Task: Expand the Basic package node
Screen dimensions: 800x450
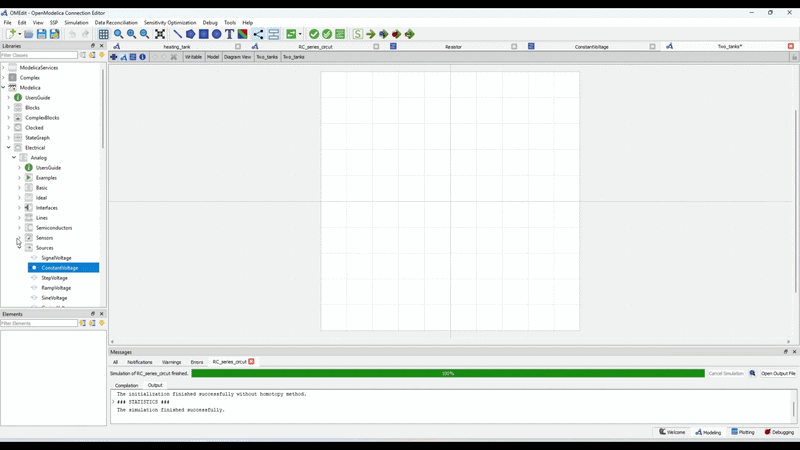Action: pyautogui.click(x=19, y=188)
